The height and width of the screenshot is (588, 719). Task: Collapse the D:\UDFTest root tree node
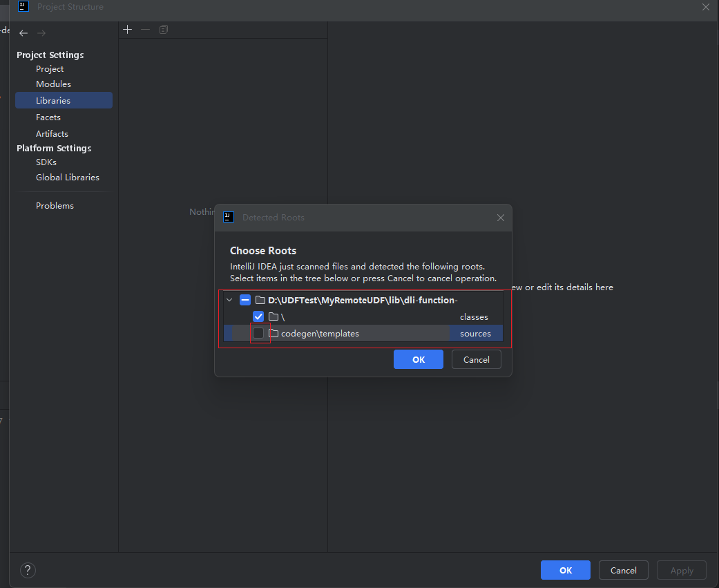tap(229, 300)
